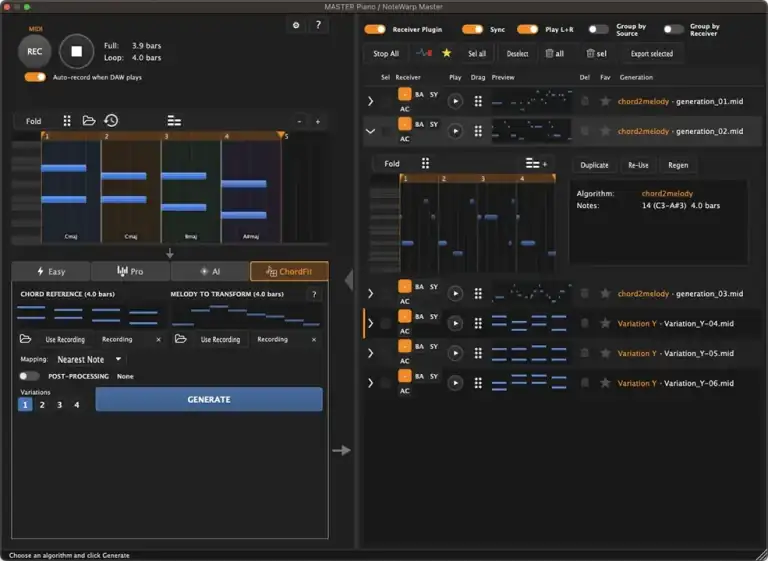Select 4 variations

click(76, 405)
